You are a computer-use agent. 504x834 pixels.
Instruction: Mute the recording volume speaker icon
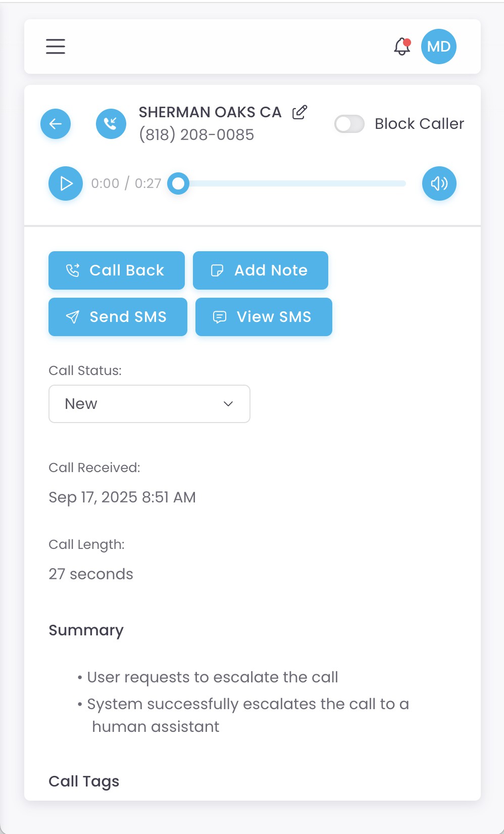tap(439, 183)
